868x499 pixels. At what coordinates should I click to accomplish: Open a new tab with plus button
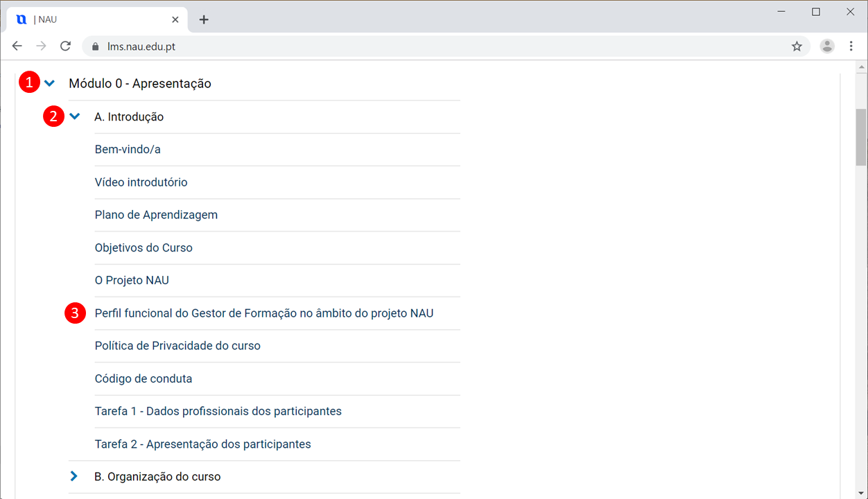coord(204,19)
